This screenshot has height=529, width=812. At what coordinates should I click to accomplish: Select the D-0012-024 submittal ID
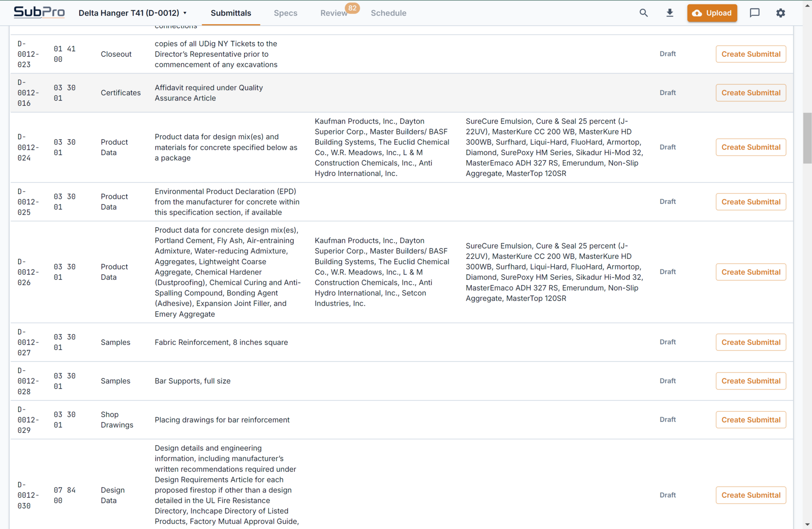[28, 147]
